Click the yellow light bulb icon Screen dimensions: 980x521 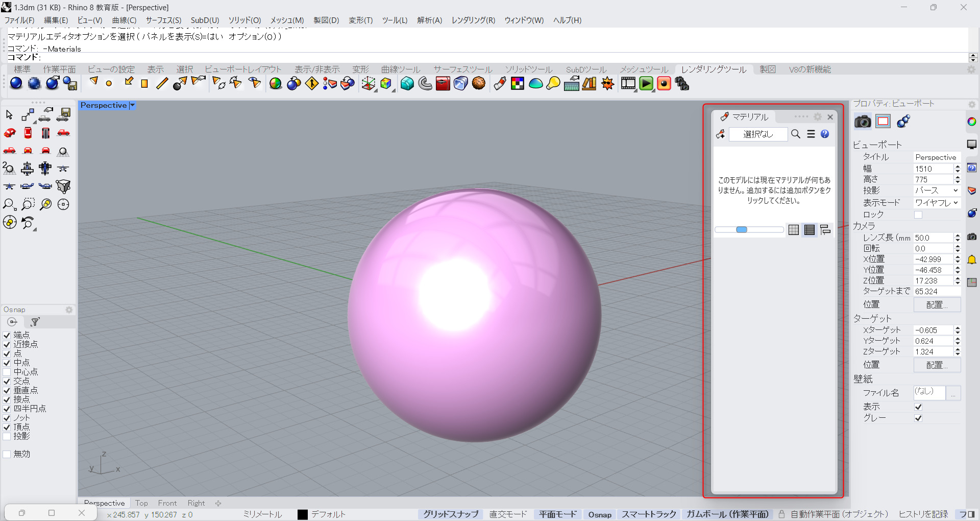click(x=553, y=83)
